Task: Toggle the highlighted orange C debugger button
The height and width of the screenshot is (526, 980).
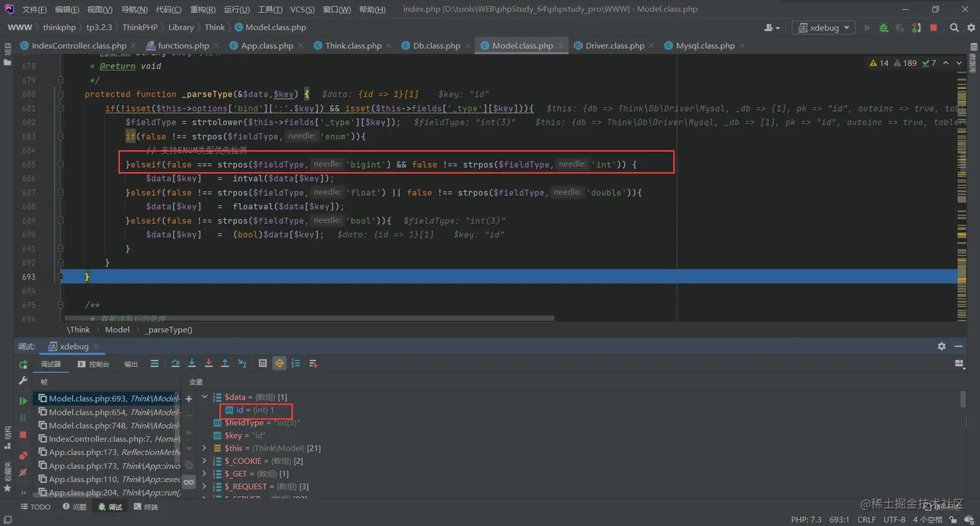Action: tap(279, 363)
